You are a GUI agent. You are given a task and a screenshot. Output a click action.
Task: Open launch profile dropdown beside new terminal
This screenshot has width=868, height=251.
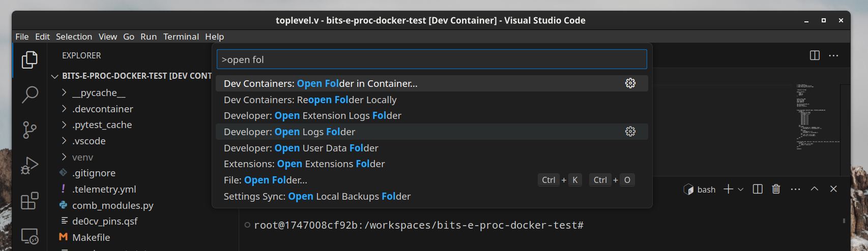(x=740, y=190)
